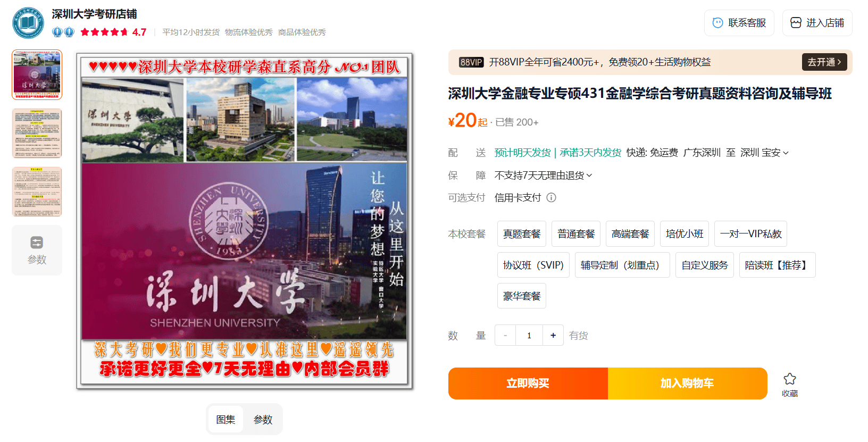The height and width of the screenshot is (442, 868).
Task: Click the star favorite icon
Action: [790, 379]
